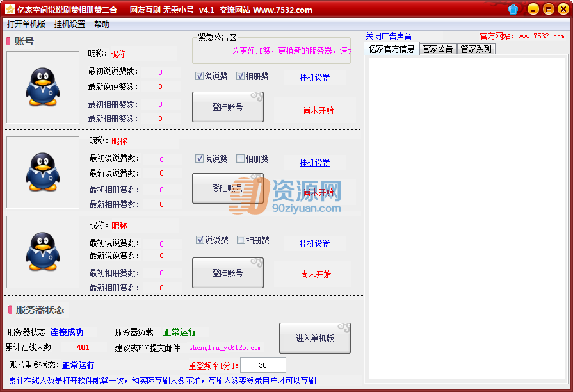Open the 打开单机版 menu
This screenshot has width=573, height=392.
pyautogui.click(x=26, y=24)
